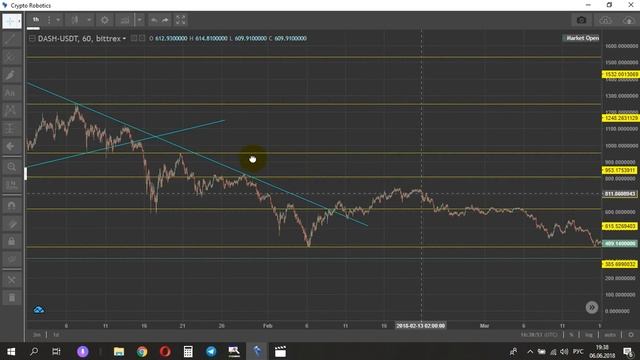Open the Windows Start menu
Image resolution: width=640 pixels, height=360 pixels.
[x=11, y=351]
